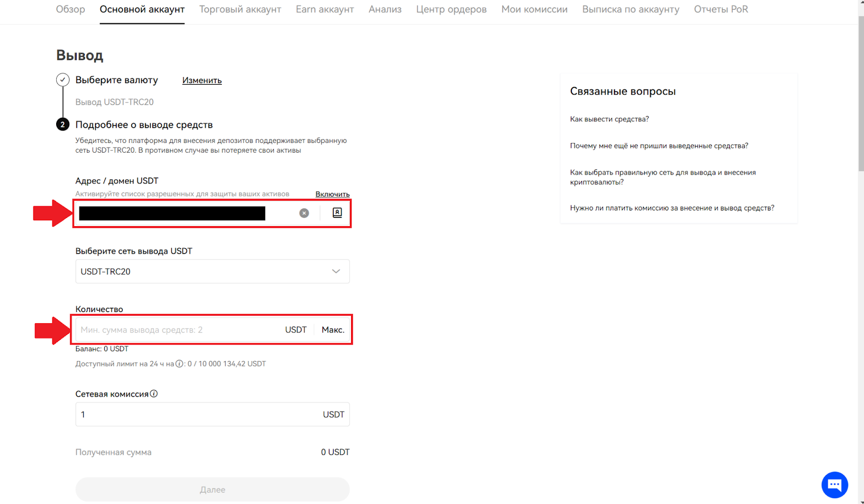Click the Связанные вопросы heading
This screenshot has width=864, height=504.
[623, 91]
